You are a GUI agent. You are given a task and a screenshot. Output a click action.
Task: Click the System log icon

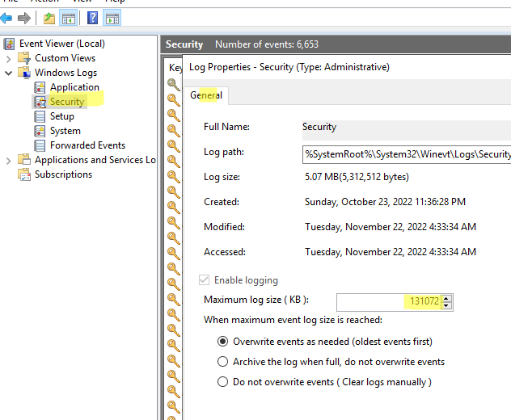pyautogui.click(x=40, y=131)
